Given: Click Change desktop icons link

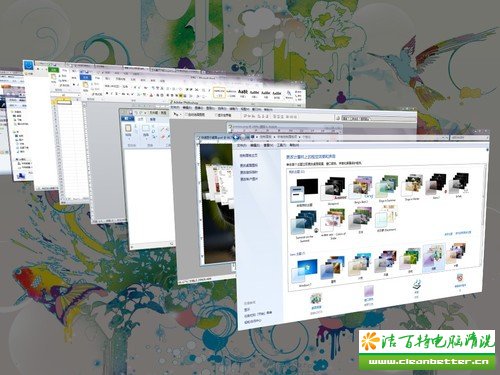Looking at the screenshot, I should 248,165.
